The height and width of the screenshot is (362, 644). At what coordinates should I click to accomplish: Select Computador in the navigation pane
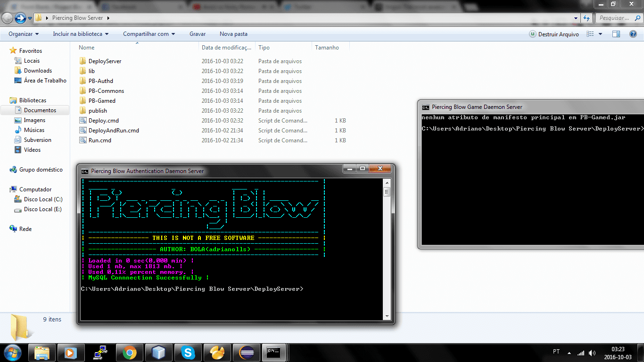click(35, 189)
